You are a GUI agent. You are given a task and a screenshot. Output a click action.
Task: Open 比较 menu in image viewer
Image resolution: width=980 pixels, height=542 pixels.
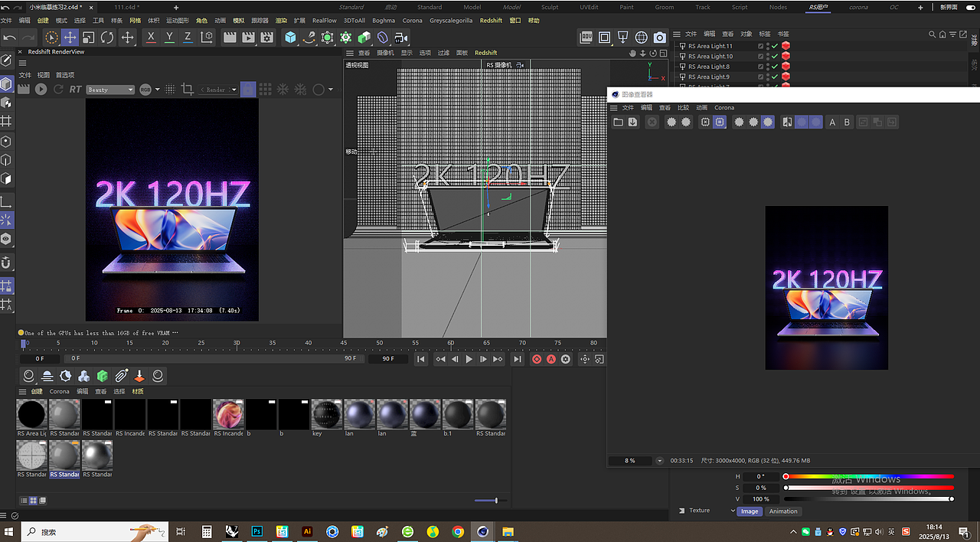pos(683,108)
